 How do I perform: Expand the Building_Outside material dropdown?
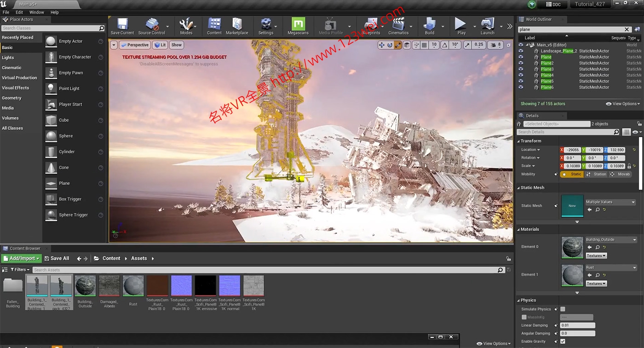(610, 240)
